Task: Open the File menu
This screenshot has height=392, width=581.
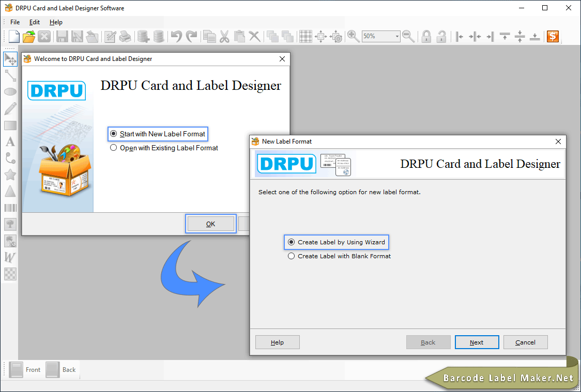Action: point(15,22)
